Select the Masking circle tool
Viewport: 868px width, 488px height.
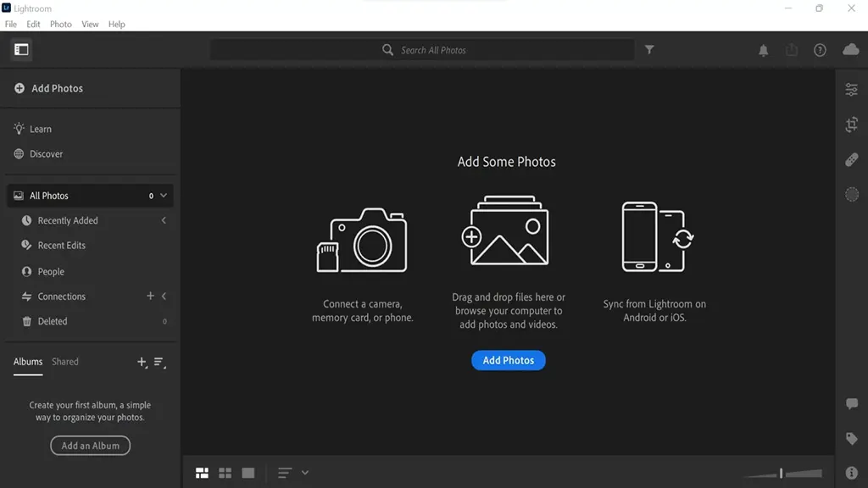[851, 195]
